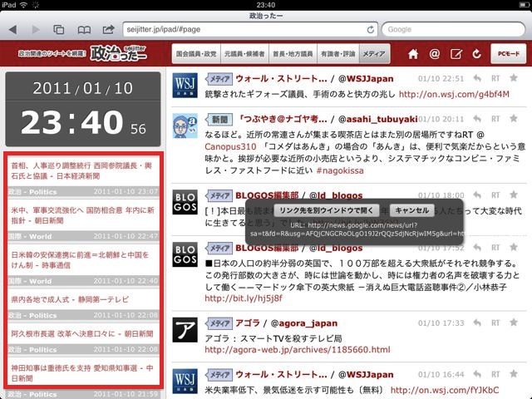Reload page via address bar refresh icon
The image size is (532, 399).
[370, 30]
